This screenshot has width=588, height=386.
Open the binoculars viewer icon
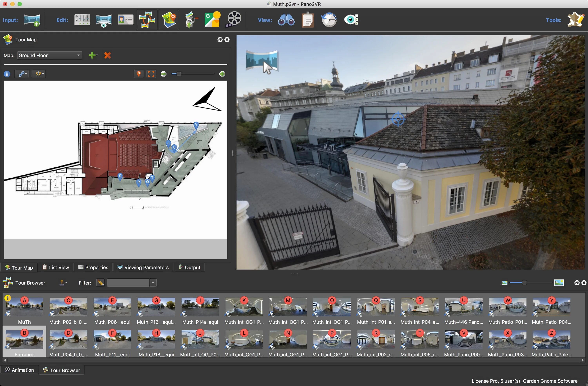286,20
